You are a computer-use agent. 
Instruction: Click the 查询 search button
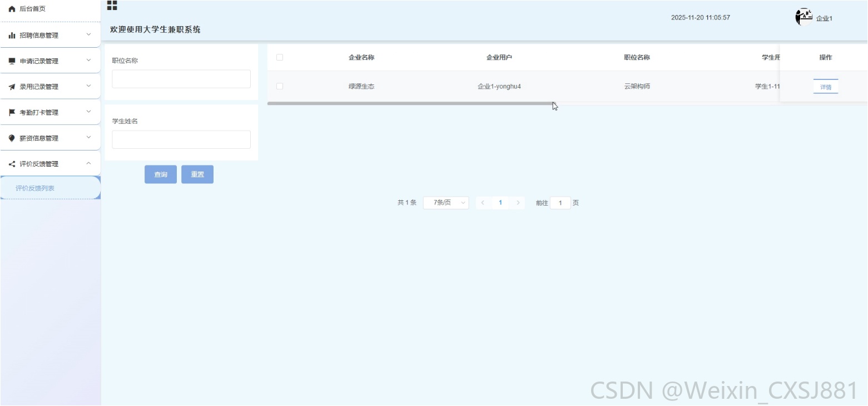tap(161, 174)
